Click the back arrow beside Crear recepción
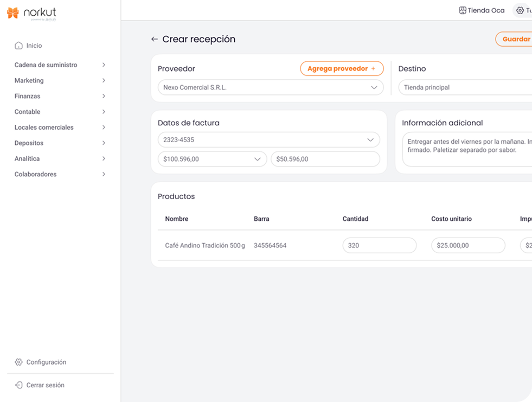 pos(155,39)
